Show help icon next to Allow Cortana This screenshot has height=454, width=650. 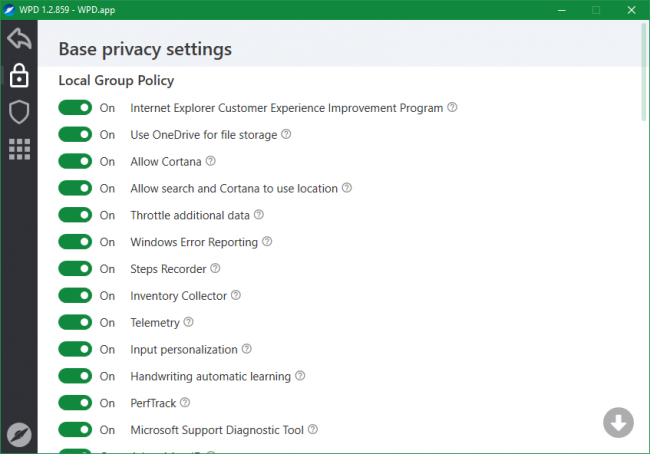coord(211,161)
